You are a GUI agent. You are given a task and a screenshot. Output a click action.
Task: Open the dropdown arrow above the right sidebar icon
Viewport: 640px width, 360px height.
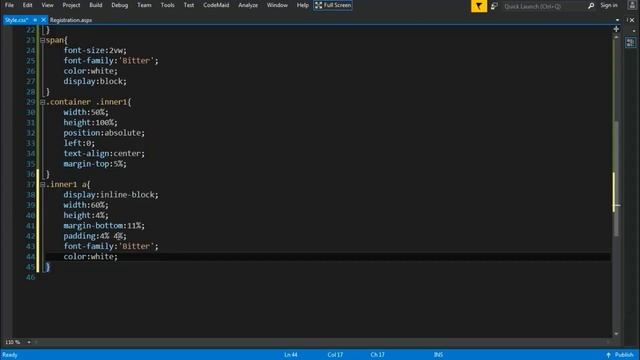[633, 32]
